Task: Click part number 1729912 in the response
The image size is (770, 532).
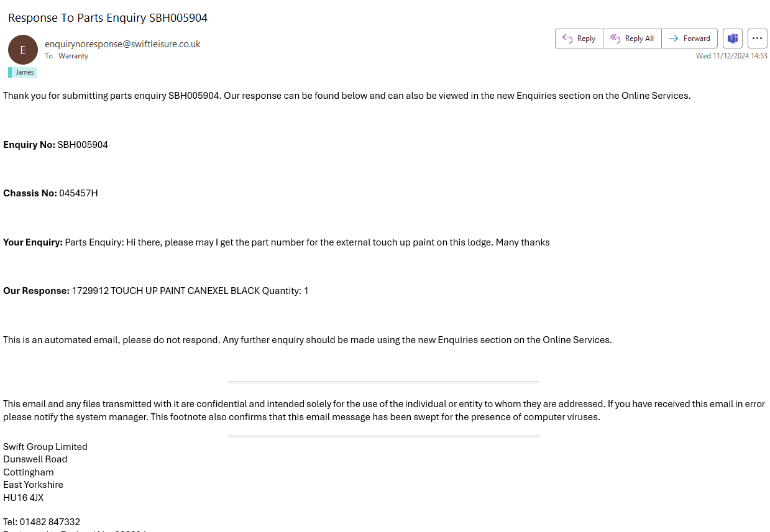Action: coord(89,291)
